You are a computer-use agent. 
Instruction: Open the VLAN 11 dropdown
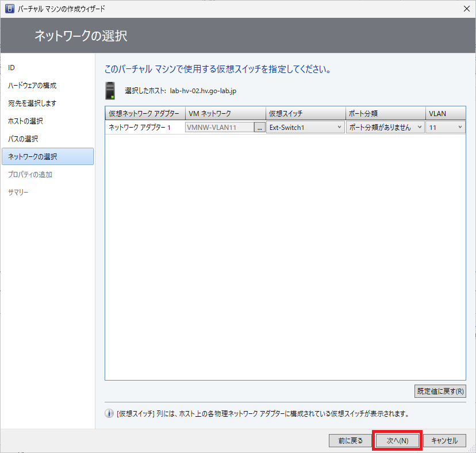tap(446, 127)
